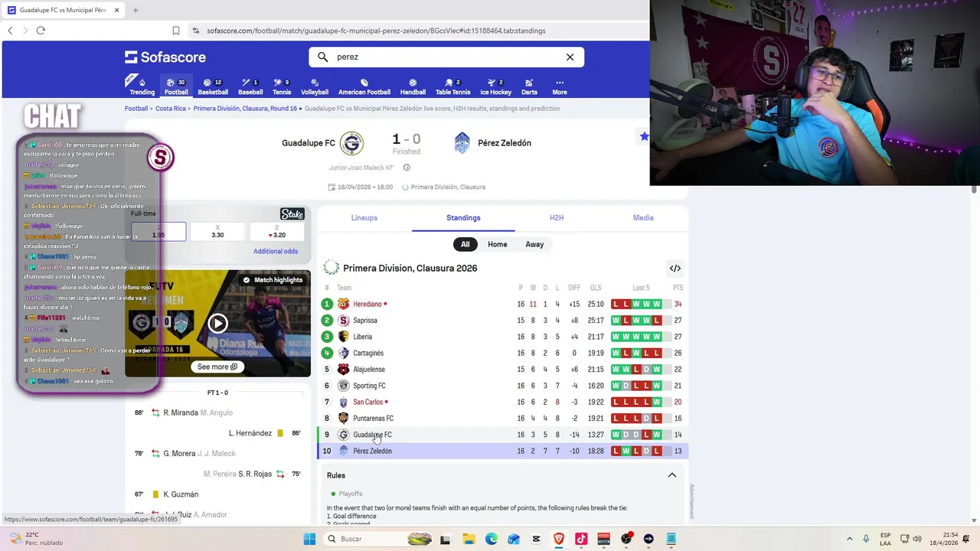Clear the search text with X
The image size is (980, 551).
tap(570, 57)
